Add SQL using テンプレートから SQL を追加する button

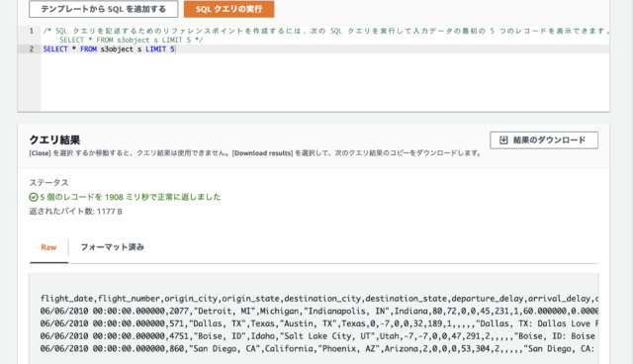coord(103,9)
